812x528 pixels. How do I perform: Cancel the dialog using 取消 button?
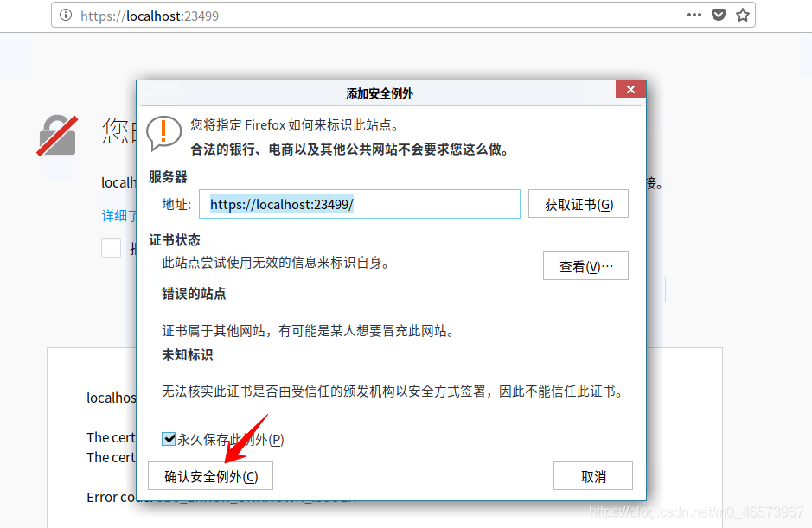click(x=593, y=475)
